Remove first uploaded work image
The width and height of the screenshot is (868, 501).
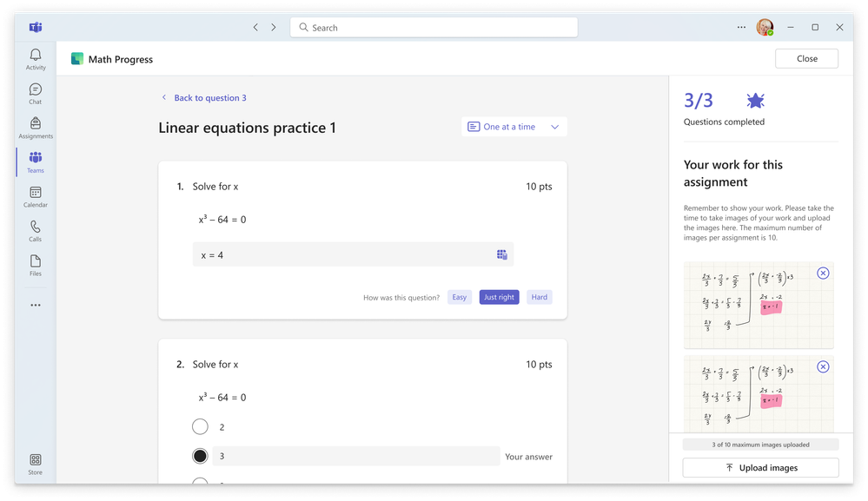click(823, 273)
